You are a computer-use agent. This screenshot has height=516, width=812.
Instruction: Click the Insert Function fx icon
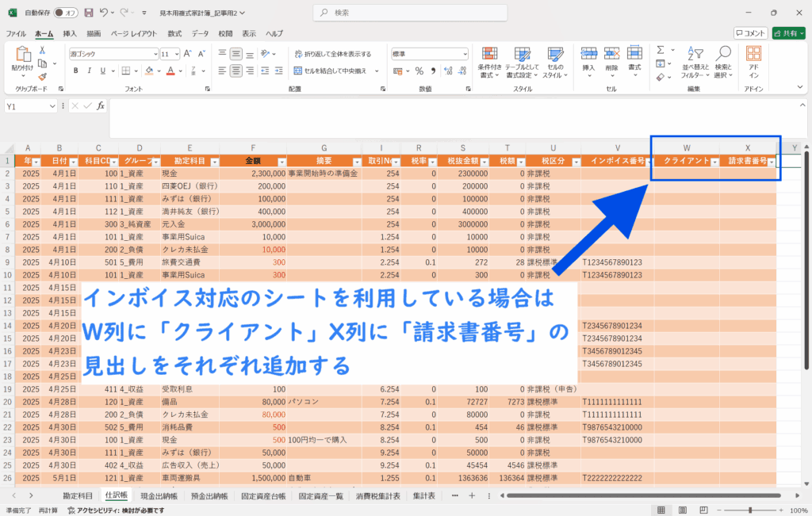(x=101, y=106)
